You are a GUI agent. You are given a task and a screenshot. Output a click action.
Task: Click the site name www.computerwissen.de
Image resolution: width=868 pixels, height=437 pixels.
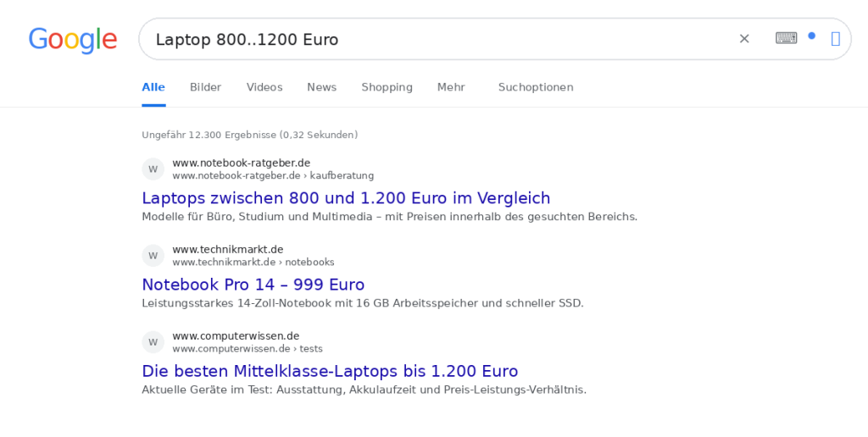(236, 335)
